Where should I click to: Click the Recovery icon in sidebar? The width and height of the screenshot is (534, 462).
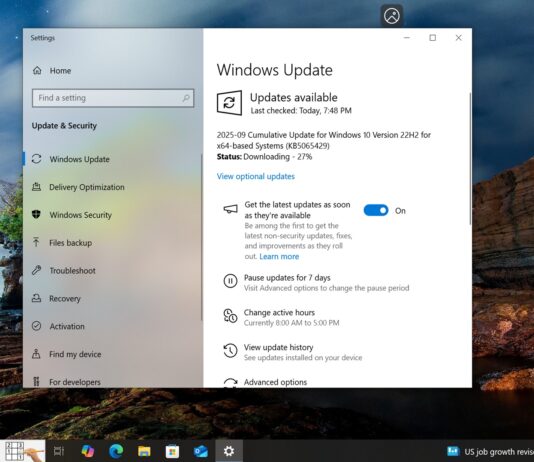[36, 298]
